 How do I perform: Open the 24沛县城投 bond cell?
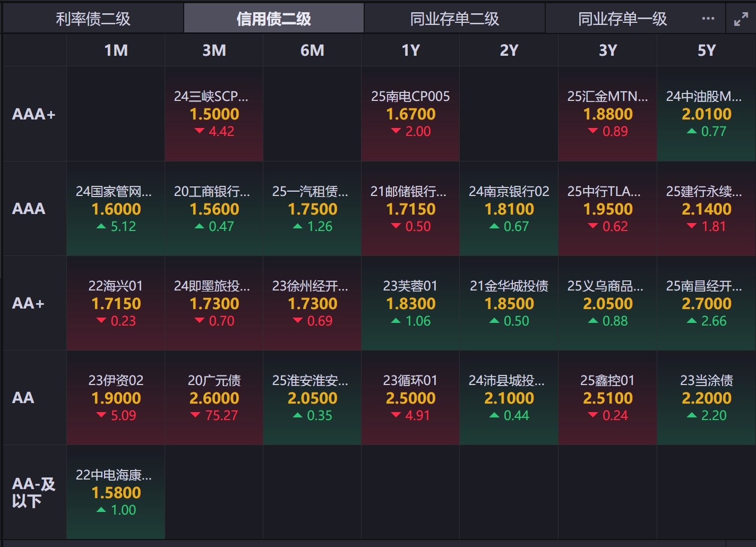pos(509,398)
